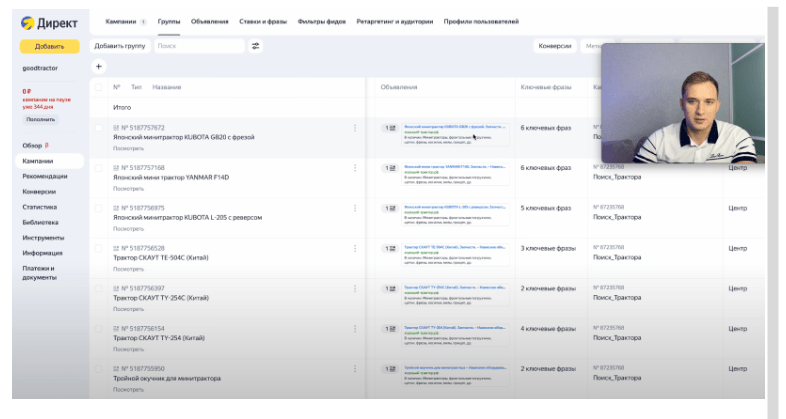Image resolution: width=786 pixels, height=419 pixels.
Task: Open three-dot menu for KUBOTA GB20 group
Action: pos(355,128)
